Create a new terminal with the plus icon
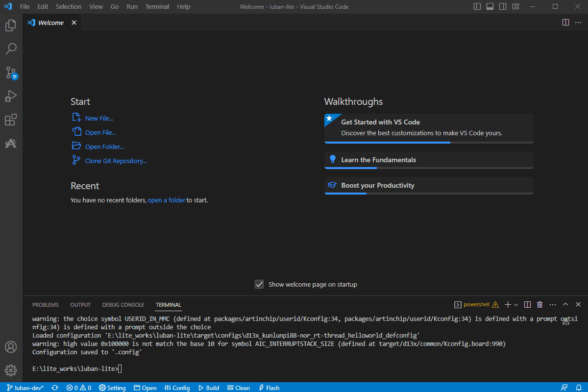 coord(508,304)
